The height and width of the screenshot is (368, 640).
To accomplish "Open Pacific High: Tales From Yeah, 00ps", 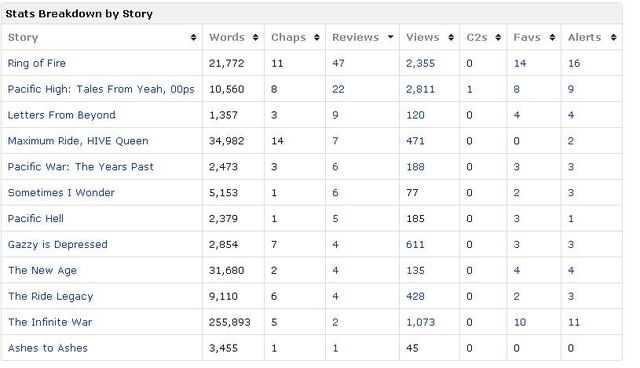I will (101, 89).
